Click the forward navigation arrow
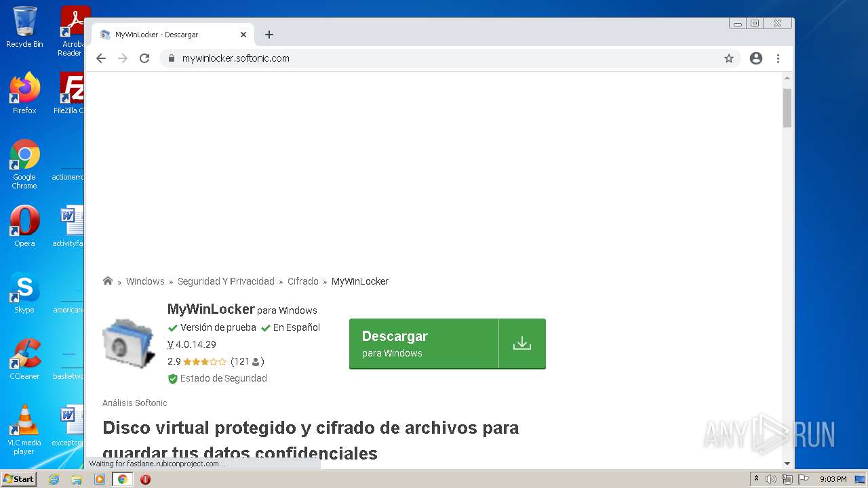The height and width of the screenshot is (488, 868). tap(123, 58)
